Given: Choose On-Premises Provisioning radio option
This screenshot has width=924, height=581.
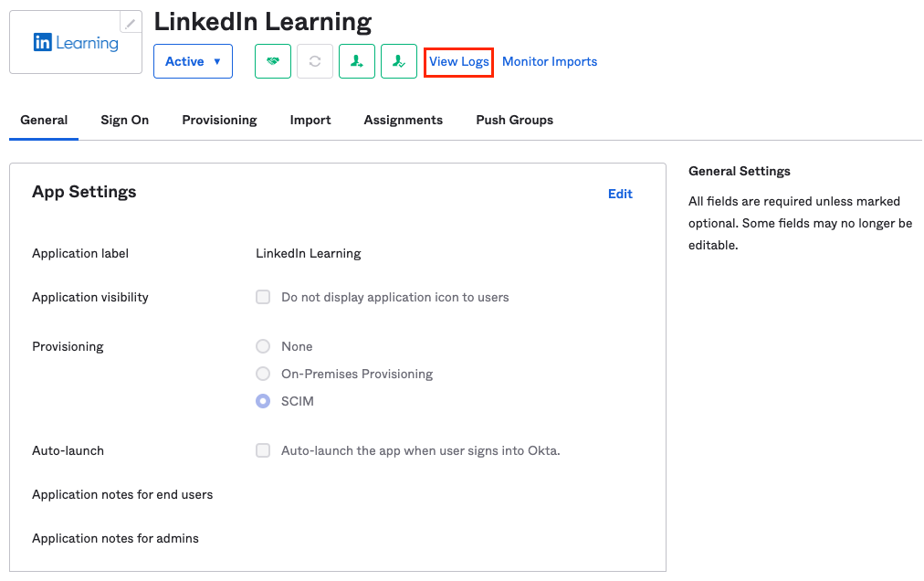Looking at the screenshot, I should point(263,374).
